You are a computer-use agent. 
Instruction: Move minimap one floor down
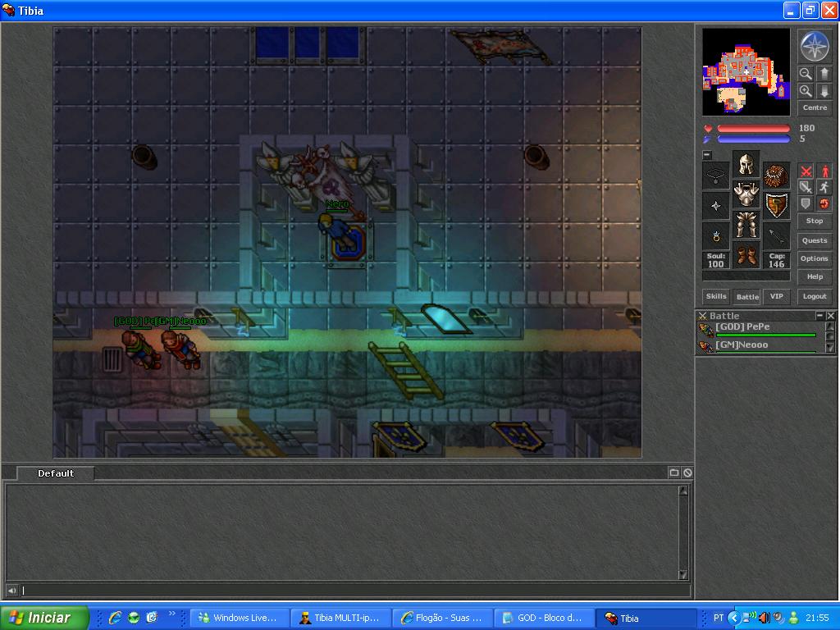tap(824, 91)
